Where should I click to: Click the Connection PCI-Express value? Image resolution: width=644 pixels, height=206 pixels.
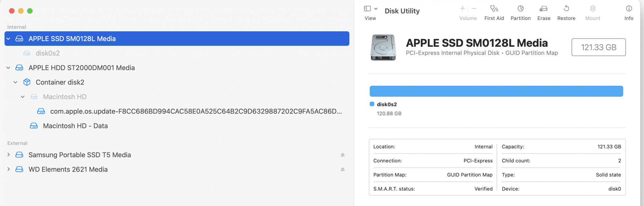478,161
